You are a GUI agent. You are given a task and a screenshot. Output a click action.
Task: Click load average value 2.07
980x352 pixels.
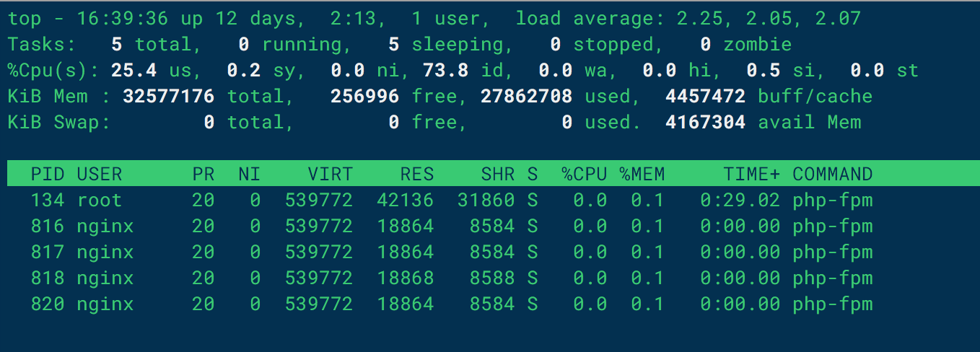tap(839, 18)
